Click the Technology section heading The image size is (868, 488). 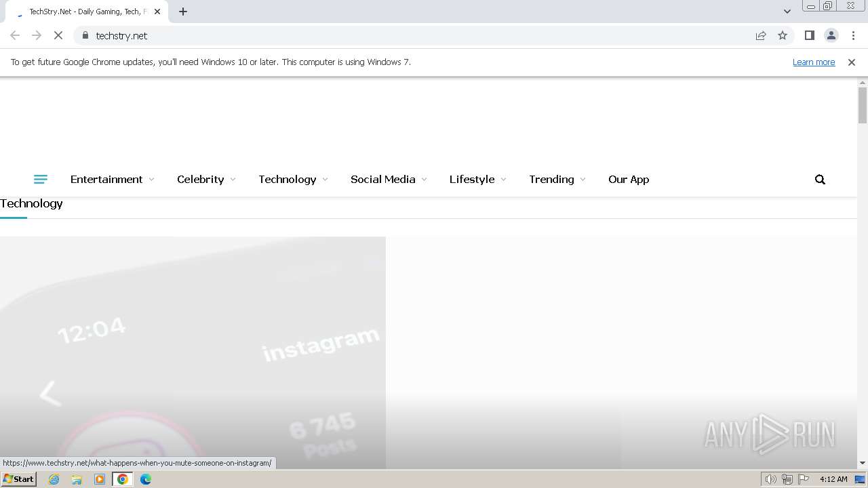31,203
